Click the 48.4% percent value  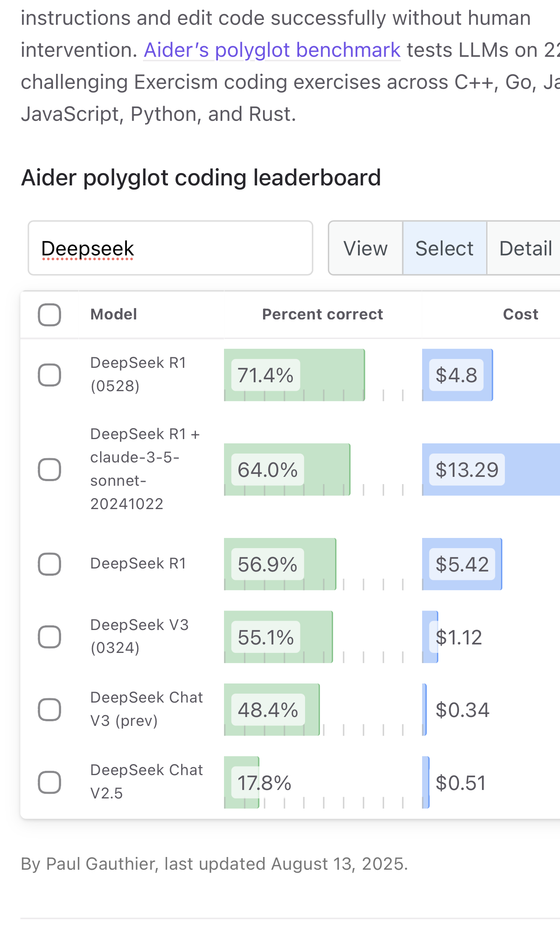[268, 710]
